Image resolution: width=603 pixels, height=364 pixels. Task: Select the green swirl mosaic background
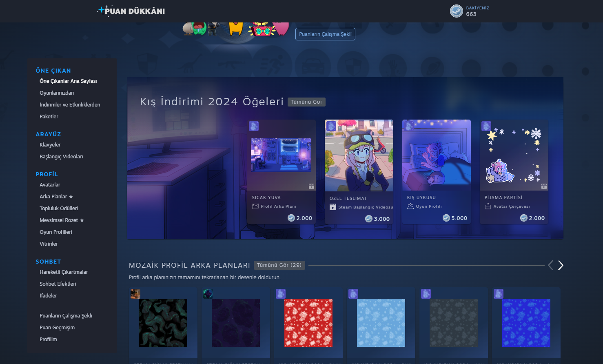click(x=163, y=323)
